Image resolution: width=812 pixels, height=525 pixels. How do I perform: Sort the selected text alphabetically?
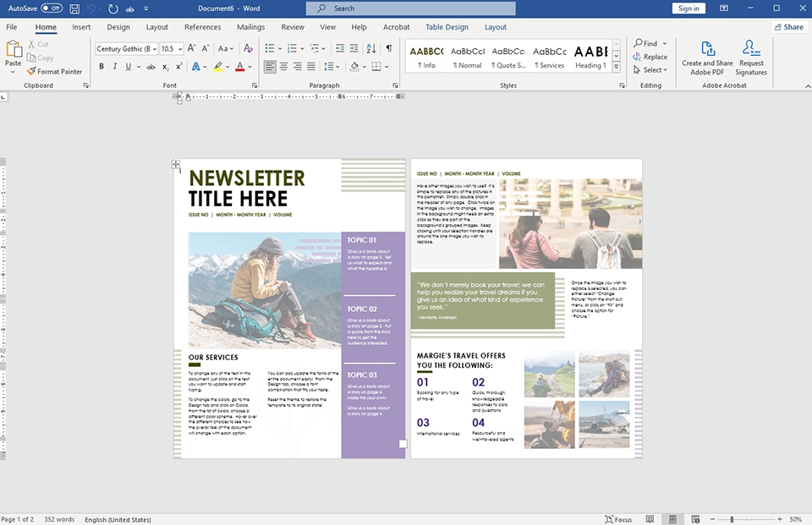372,49
